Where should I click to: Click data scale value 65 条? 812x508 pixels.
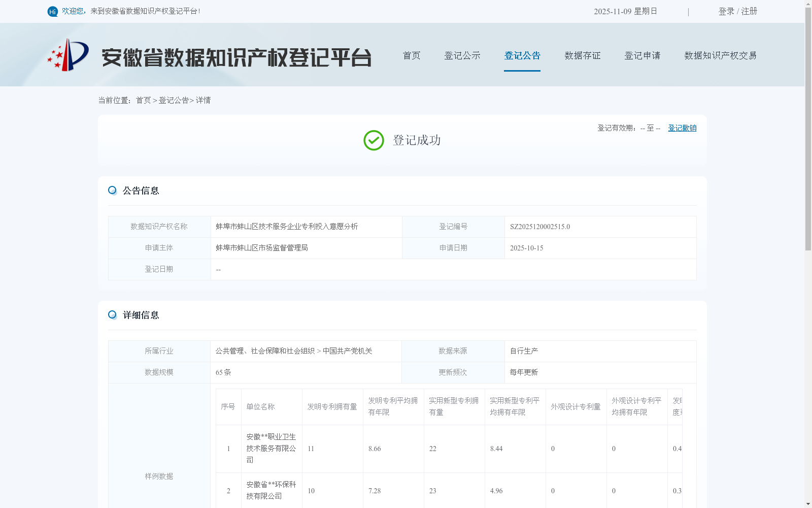click(x=223, y=372)
